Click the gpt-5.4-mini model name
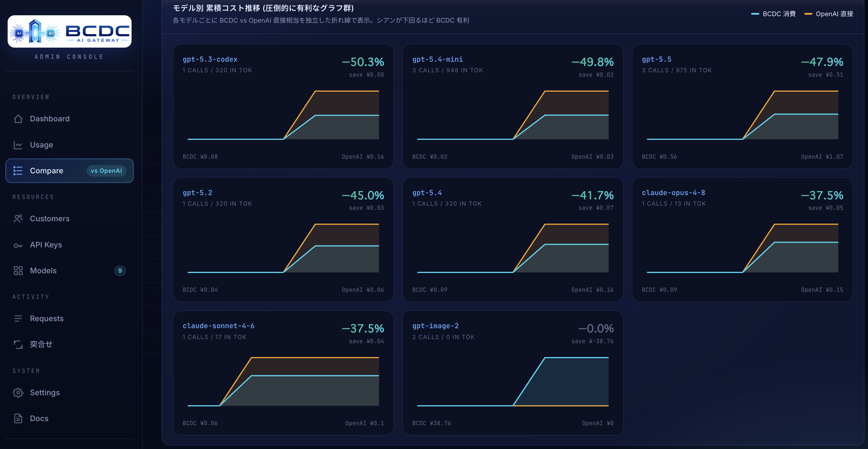Viewport: 868px width, 449px height. click(x=437, y=59)
